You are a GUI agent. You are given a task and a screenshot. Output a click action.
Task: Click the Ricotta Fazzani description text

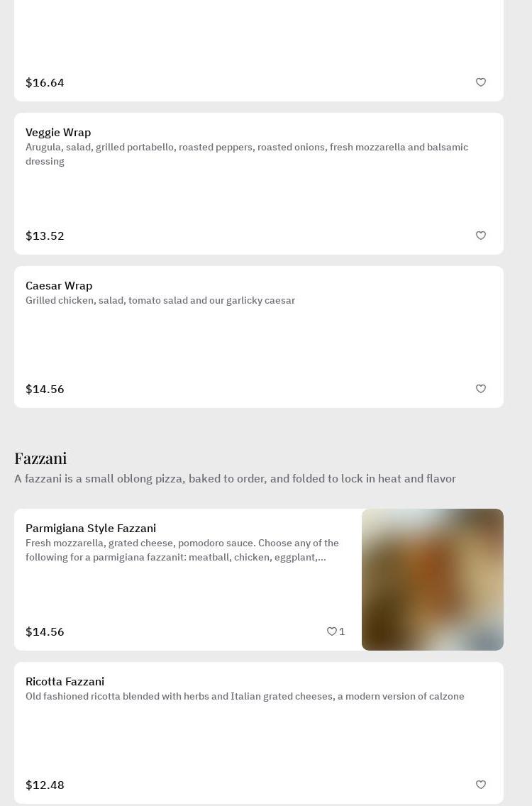245,697
